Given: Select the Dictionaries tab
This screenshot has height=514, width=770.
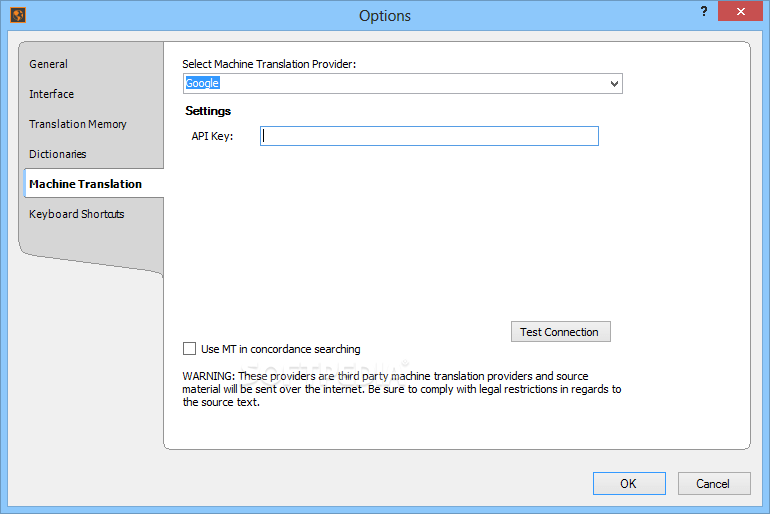Looking at the screenshot, I should pyautogui.click(x=58, y=154).
